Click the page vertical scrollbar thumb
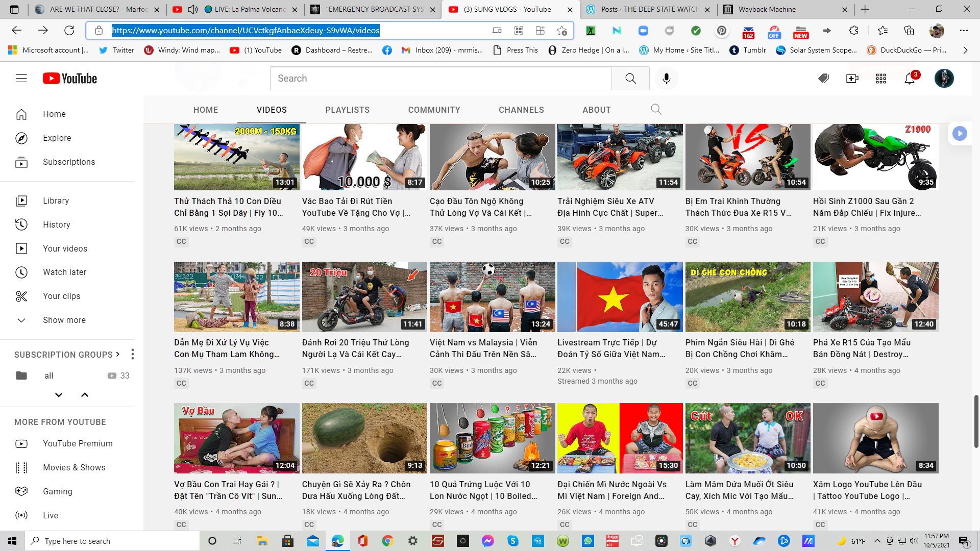Screen dimensions: 980x551 coord(976,421)
